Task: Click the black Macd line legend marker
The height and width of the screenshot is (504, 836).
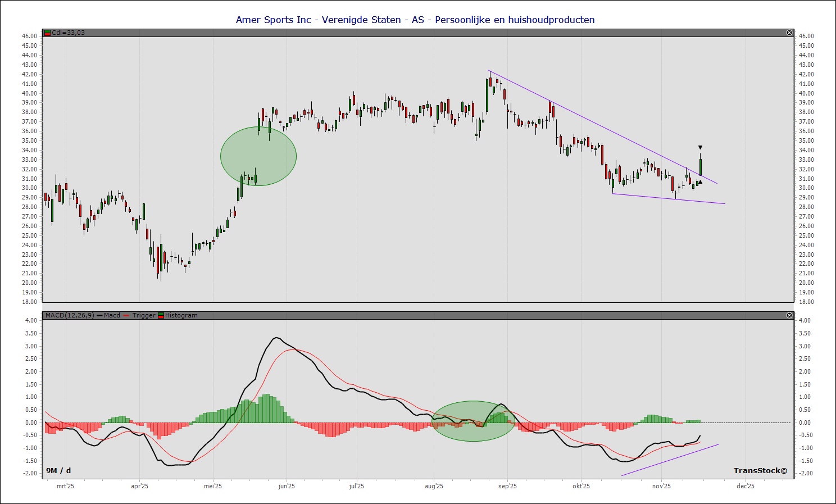Action: click(100, 315)
